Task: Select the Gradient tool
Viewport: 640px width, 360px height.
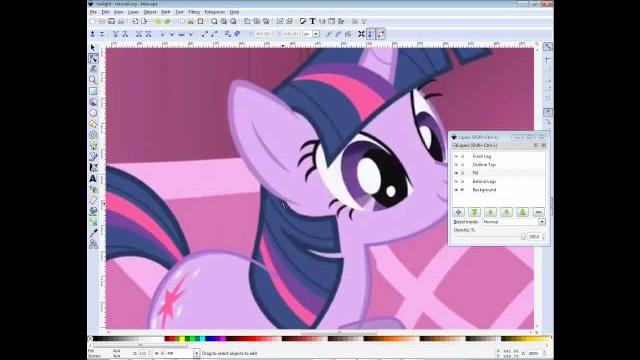Action: [93, 222]
